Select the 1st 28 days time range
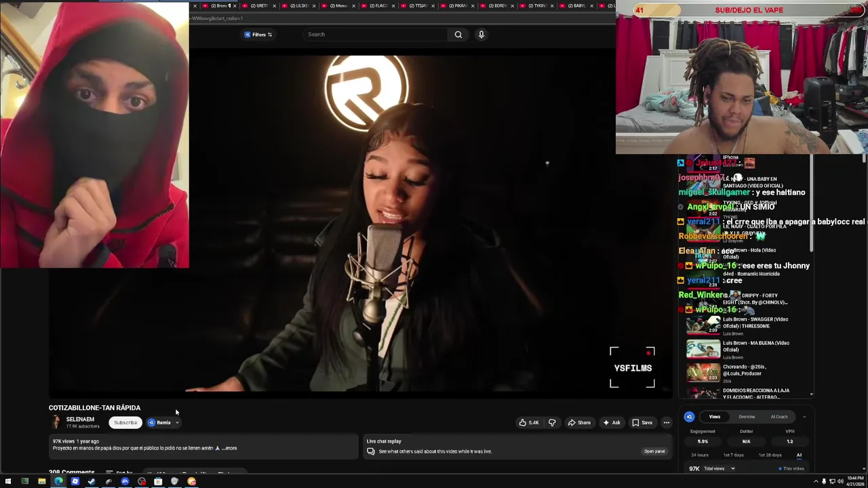This screenshot has width=868, height=488. 770,455
